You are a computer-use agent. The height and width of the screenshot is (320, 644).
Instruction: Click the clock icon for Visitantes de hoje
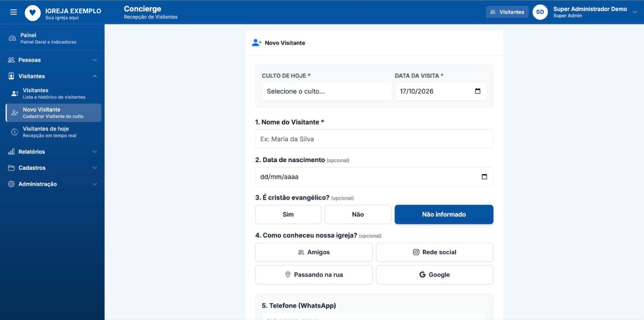coord(15,132)
